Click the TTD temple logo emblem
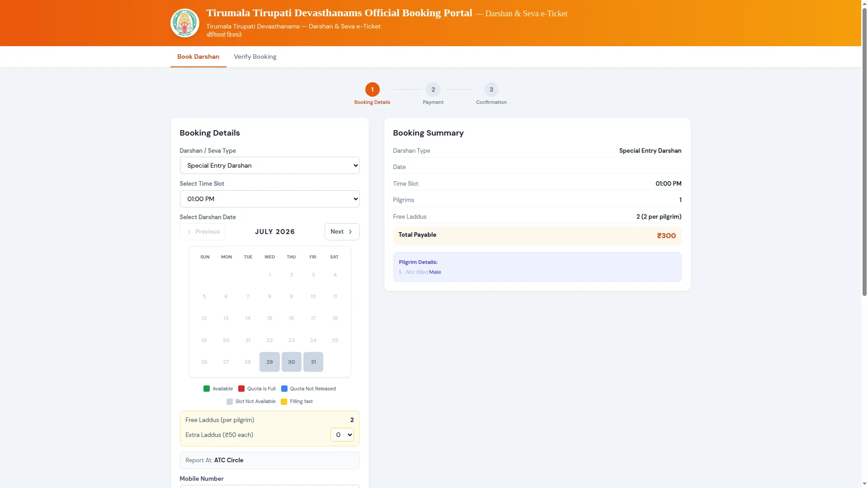The image size is (868, 488). 184,23
